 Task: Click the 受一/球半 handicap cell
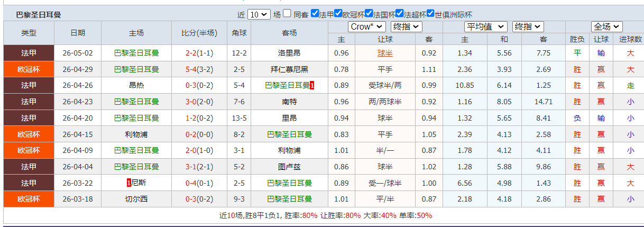tap(385, 183)
